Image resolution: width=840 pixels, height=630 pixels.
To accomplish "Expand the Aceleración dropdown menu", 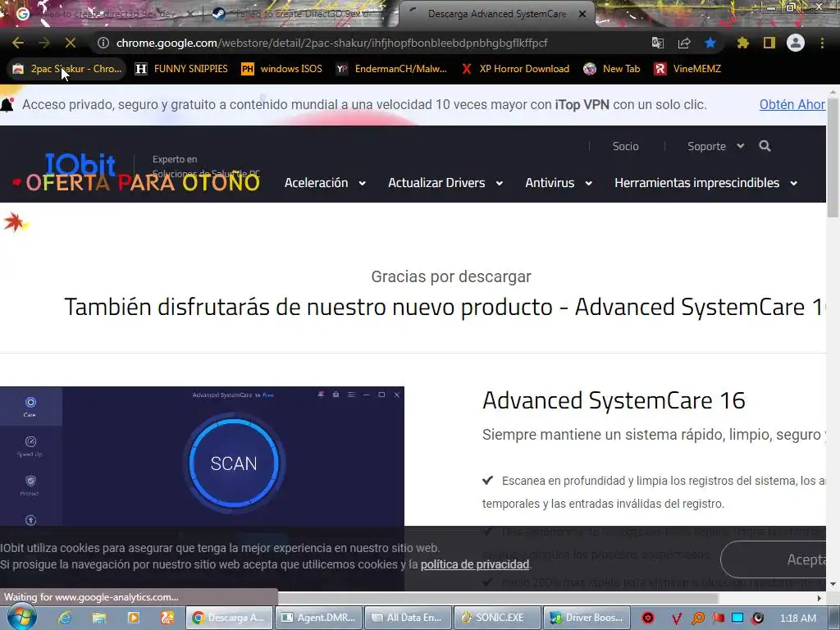I will [x=325, y=183].
